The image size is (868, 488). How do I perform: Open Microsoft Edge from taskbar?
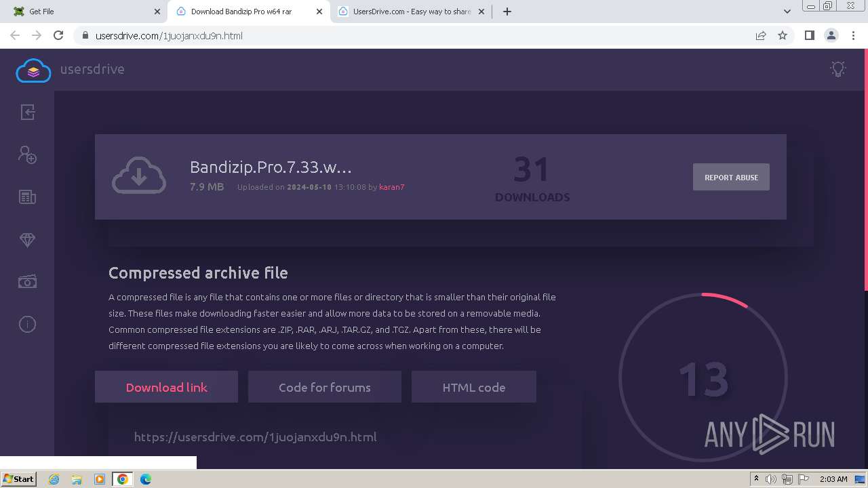click(145, 479)
